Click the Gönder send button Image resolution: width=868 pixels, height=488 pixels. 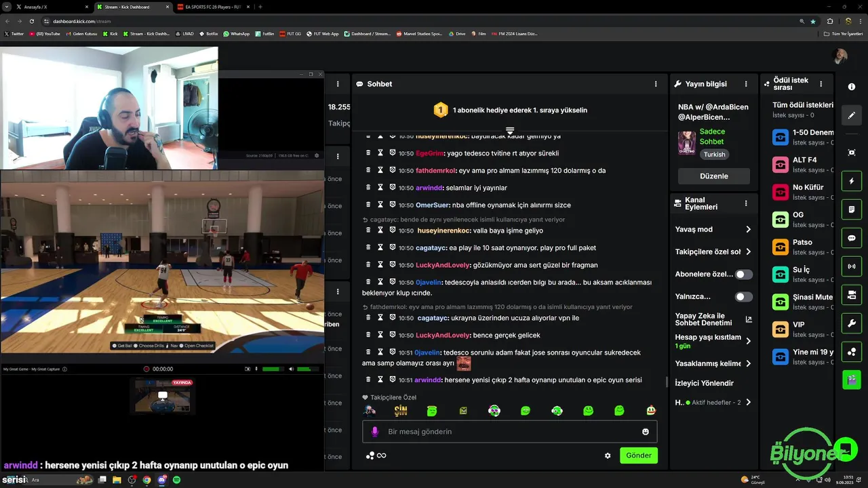coord(639,455)
